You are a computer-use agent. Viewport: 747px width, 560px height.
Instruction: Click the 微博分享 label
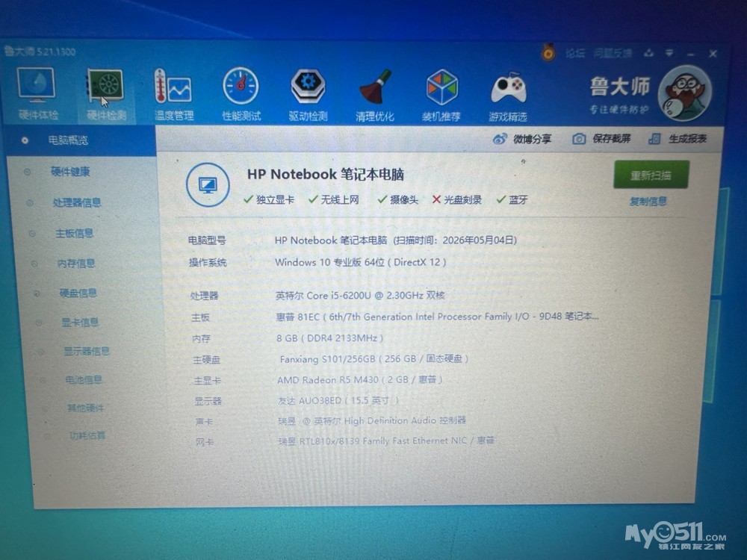click(532, 139)
